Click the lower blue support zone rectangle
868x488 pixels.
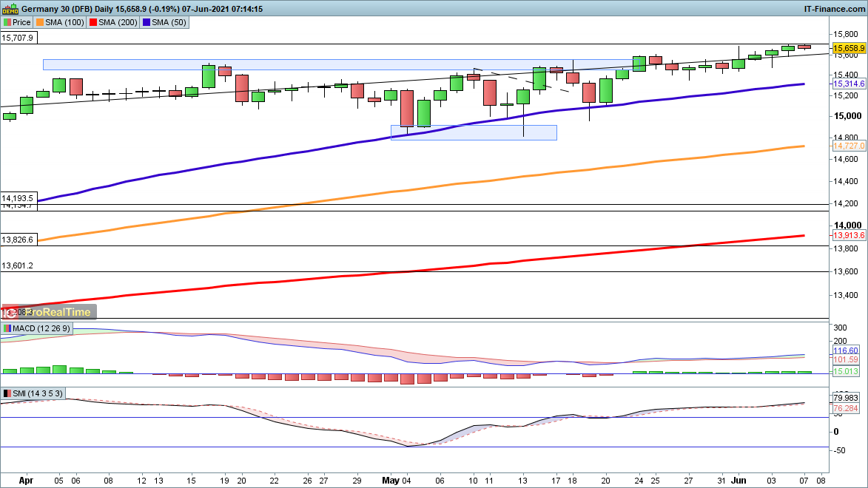pos(474,132)
